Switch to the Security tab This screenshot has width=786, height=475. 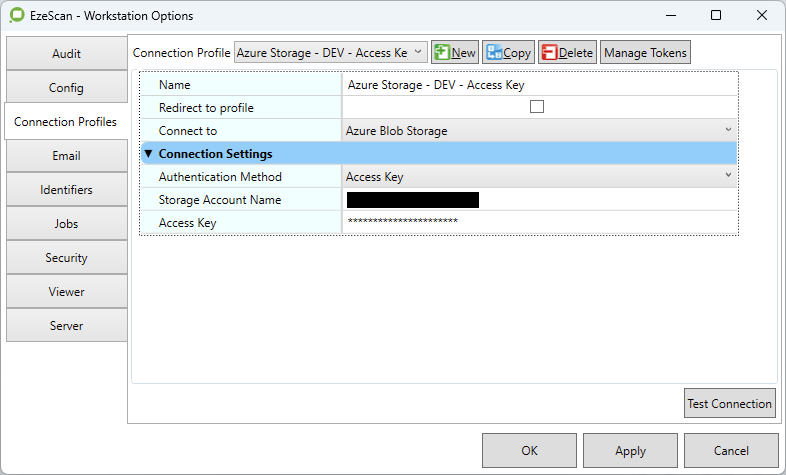(x=66, y=258)
